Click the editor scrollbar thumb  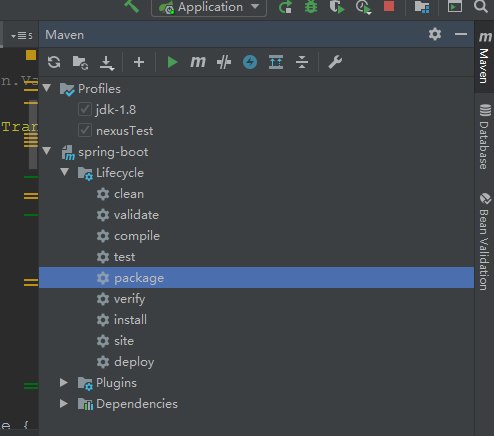point(33,134)
